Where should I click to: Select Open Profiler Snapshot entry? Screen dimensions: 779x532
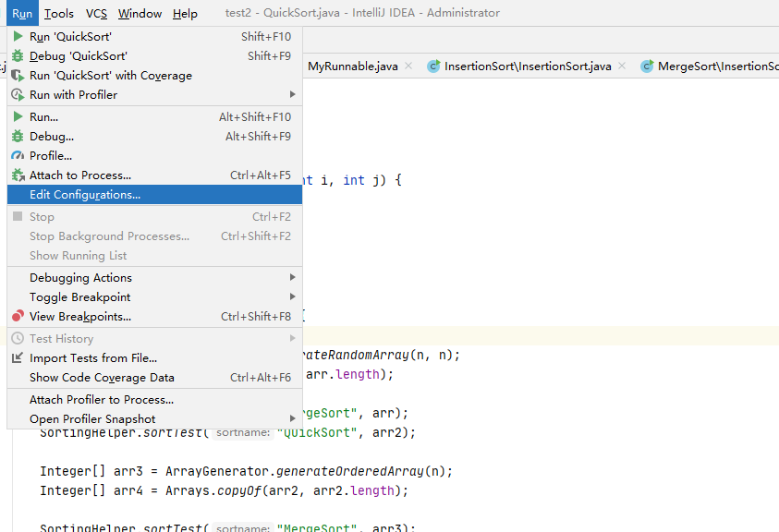[154, 418]
